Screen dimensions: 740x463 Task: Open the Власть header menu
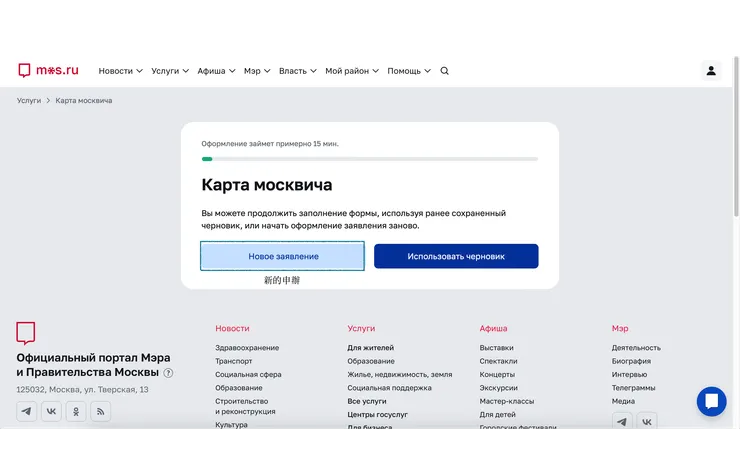click(298, 71)
